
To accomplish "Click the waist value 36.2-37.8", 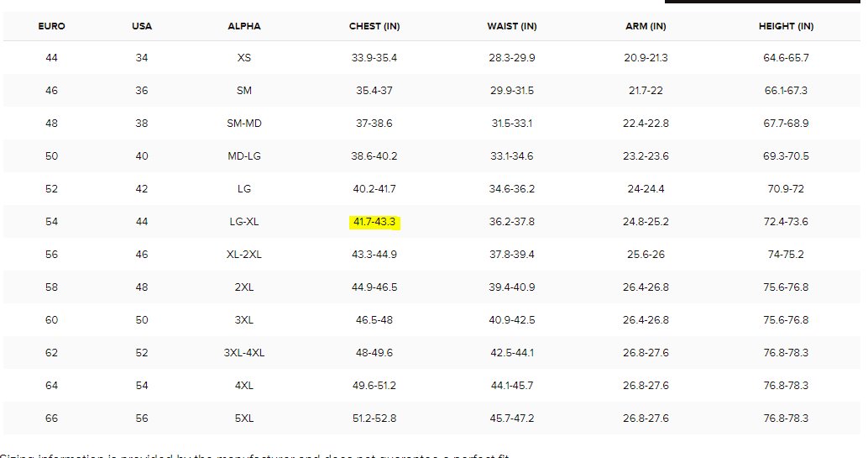I will [512, 222].
